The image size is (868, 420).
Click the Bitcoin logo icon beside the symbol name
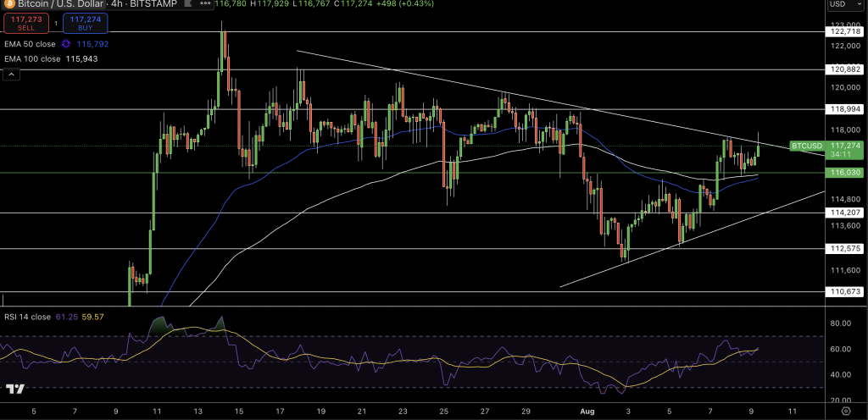pos(8,4)
